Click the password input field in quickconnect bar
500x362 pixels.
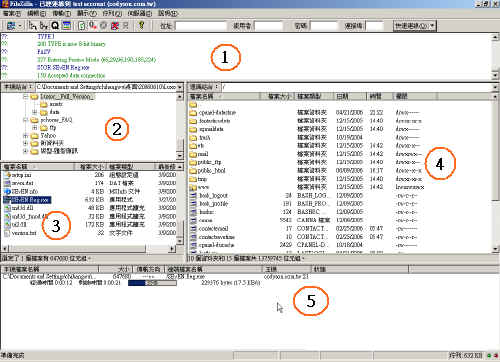[324, 26]
